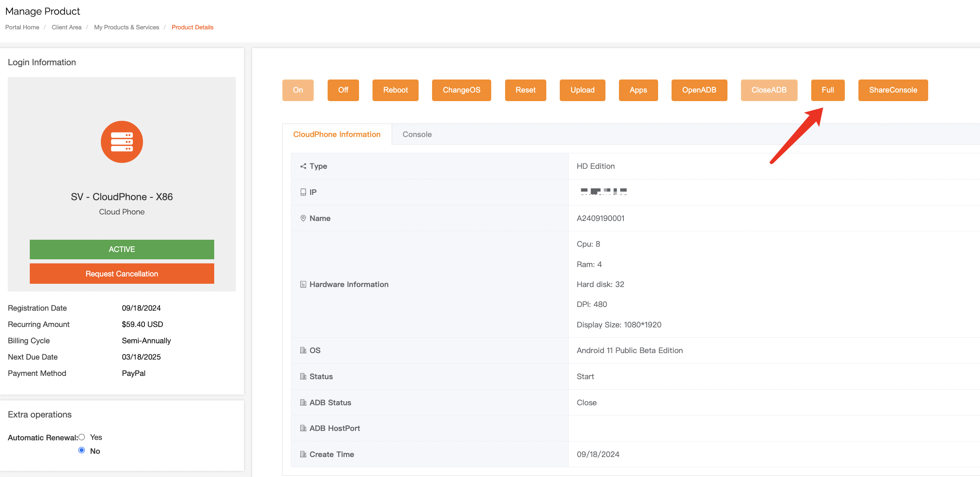Click the phone icon next to IP
This screenshot has height=477, width=980.
[x=303, y=192]
